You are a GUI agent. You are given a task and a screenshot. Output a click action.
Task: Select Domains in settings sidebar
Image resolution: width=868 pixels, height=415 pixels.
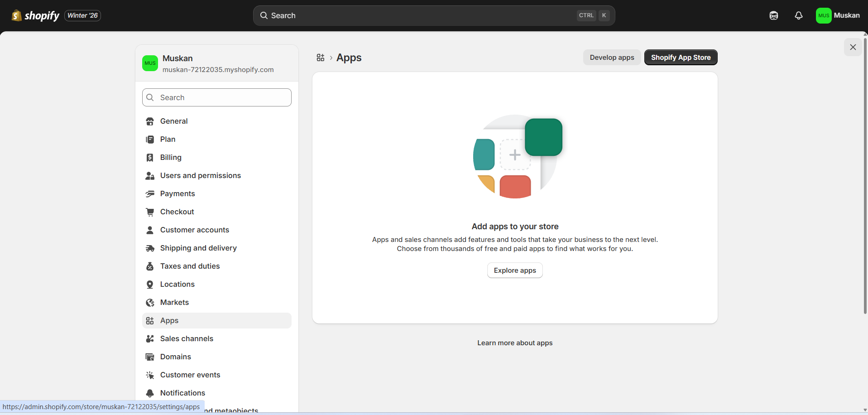coord(176,357)
